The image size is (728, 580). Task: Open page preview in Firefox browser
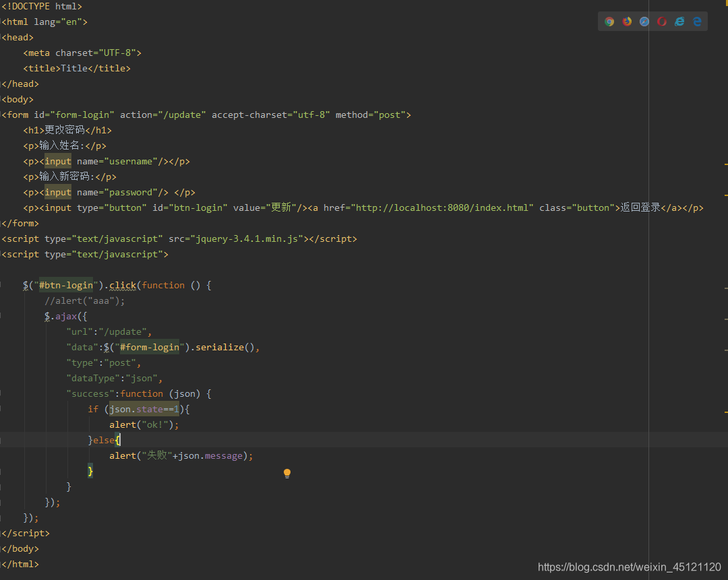coord(628,22)
